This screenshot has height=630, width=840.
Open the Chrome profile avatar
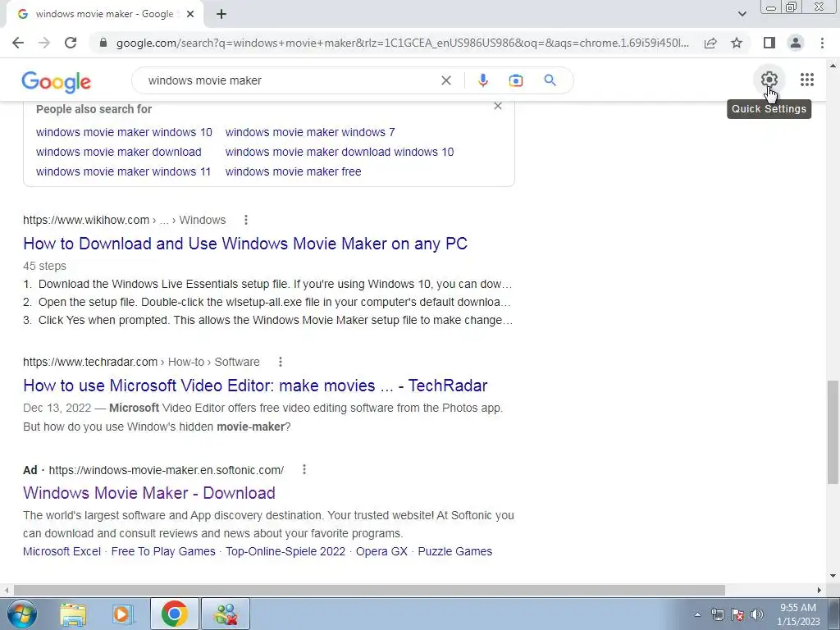coord(796,43)
